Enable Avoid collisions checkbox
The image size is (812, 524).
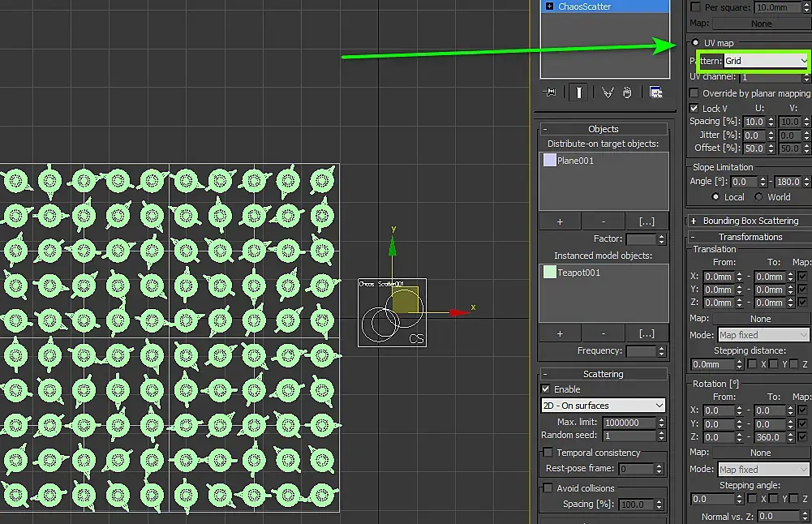548,487
